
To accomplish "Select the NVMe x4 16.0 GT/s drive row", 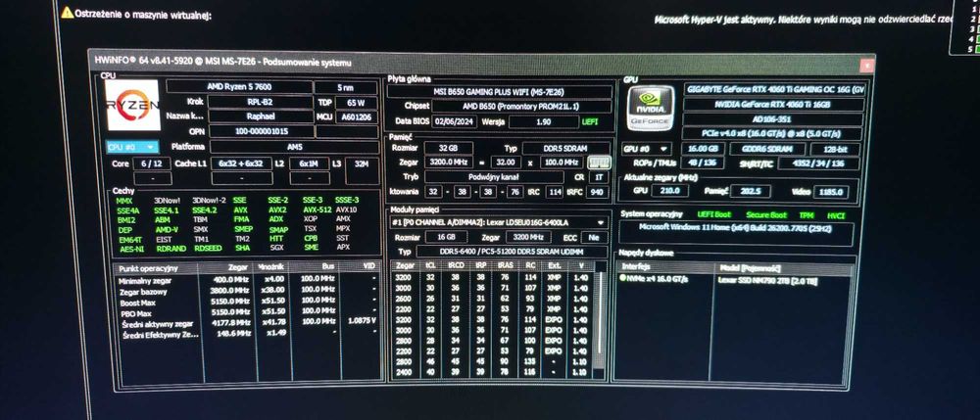I will tap(734, 279).
